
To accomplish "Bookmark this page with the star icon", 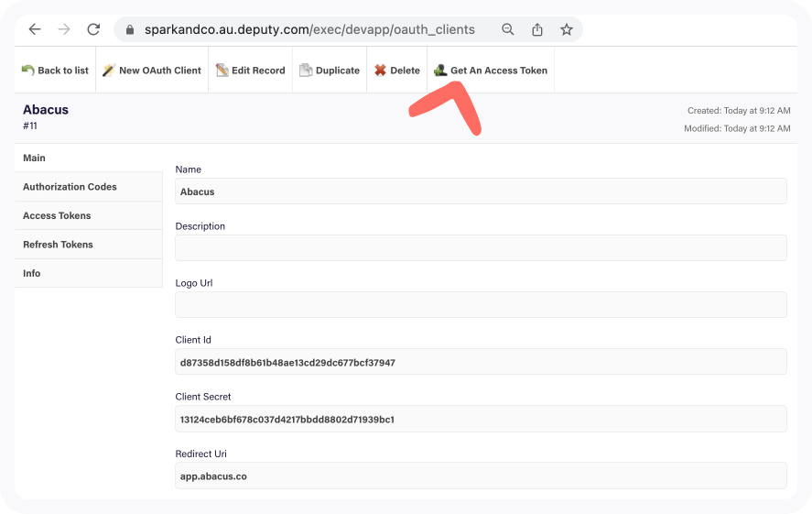I will click(567, 29).
